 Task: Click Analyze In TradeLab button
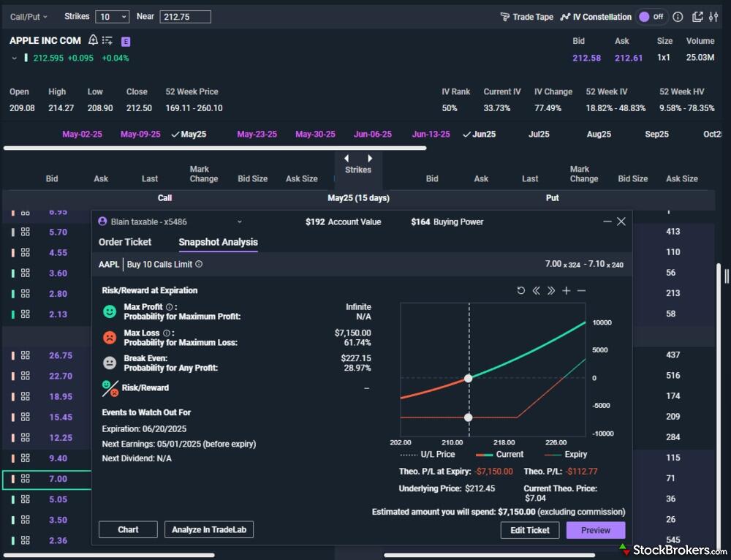click(208, 530)
